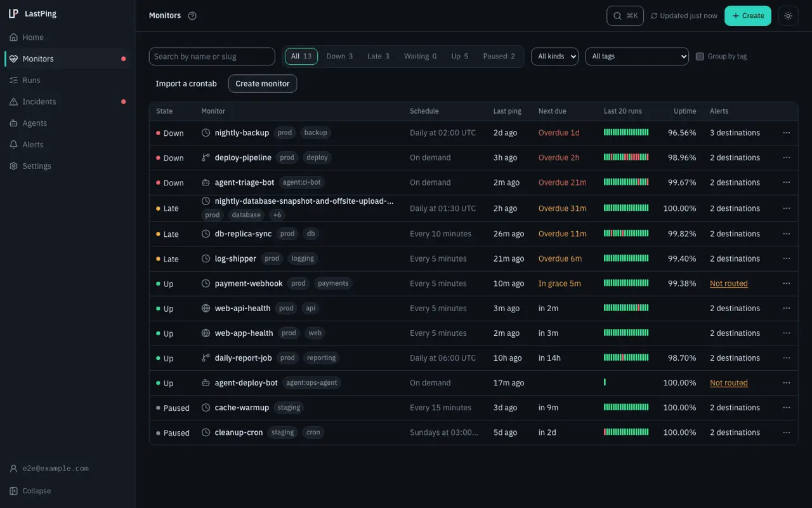
Task: Click the LastPing logo icon
Action: (13, 13)
